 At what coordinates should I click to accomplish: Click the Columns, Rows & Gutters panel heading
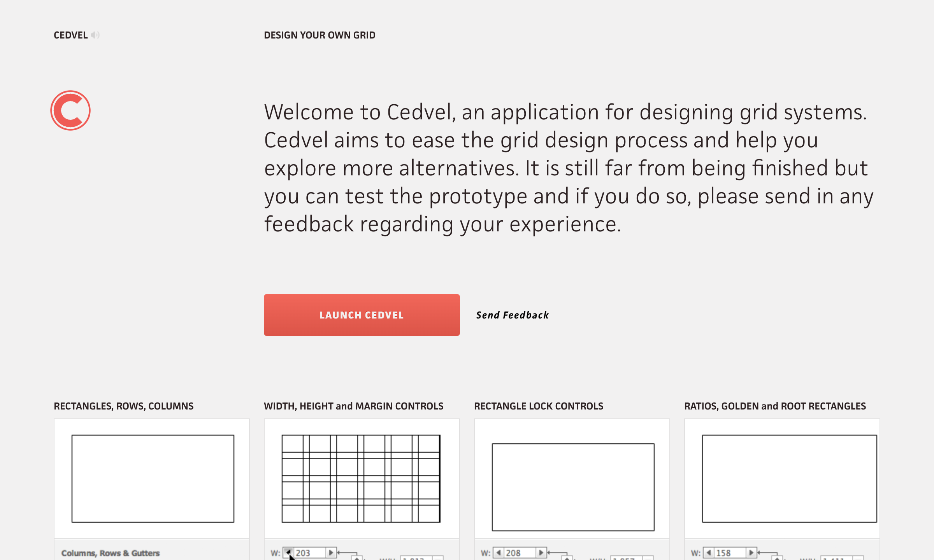click(x=111, y=553)
